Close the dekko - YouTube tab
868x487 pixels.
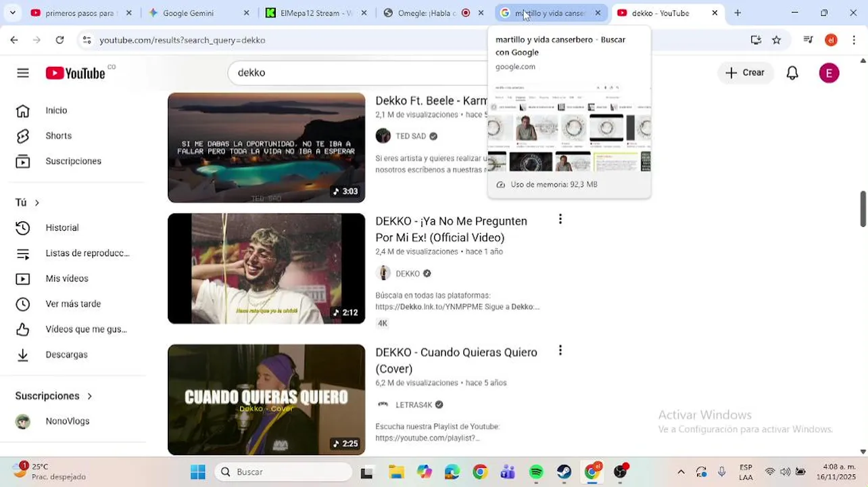715,13
